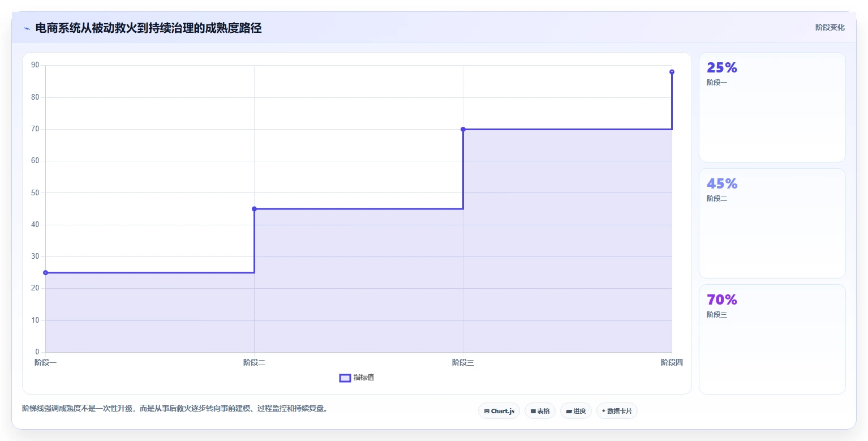Click the y-axis value 0
The image size is (868, 441).
(37, 352)
